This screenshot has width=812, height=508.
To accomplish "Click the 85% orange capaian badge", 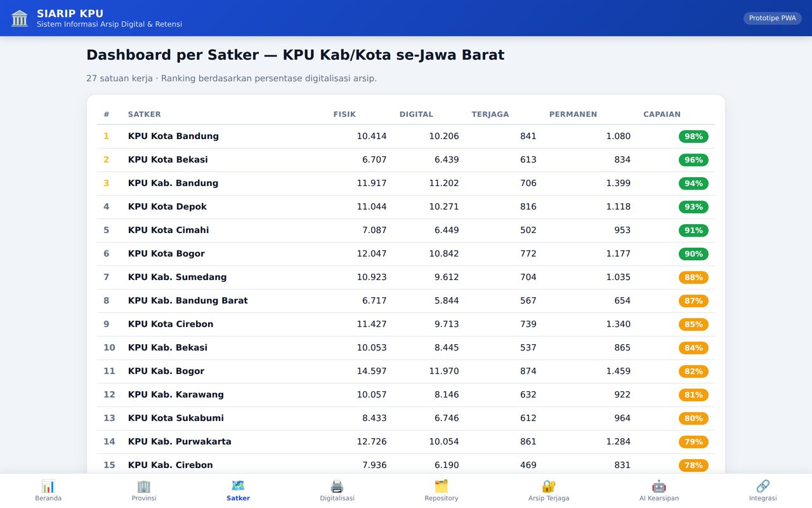I will 693,324.
